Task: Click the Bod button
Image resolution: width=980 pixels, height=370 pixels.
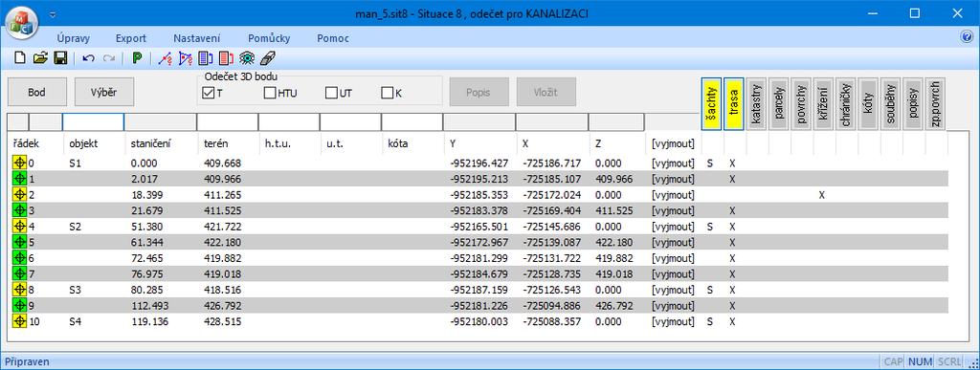Action: [x=37, y=93]
